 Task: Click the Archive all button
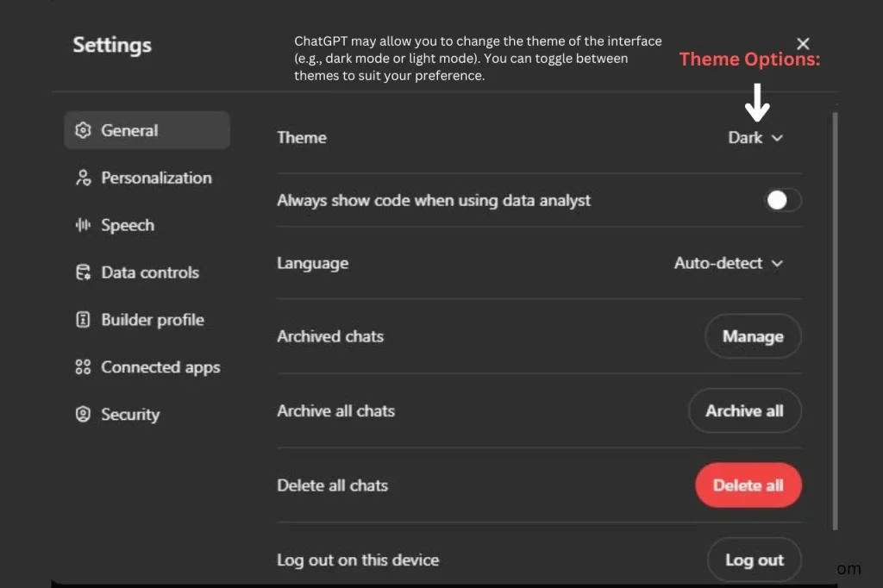pos(744,411)
